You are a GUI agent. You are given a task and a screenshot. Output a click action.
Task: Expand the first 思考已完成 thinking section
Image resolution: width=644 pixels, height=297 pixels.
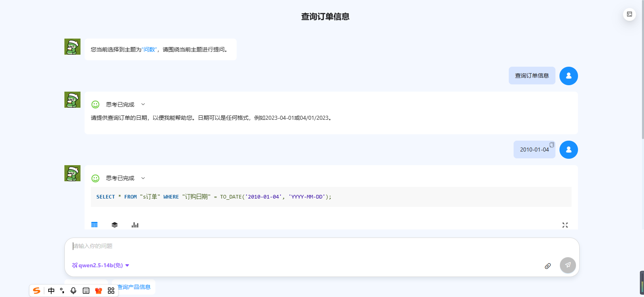143,104
